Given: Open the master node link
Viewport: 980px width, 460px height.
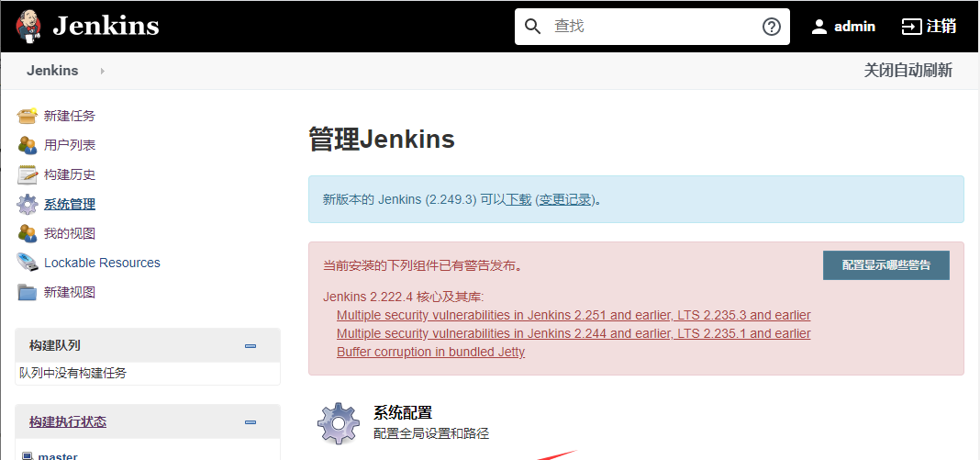Looking at the screenshot, I should [x=58, y=456].
